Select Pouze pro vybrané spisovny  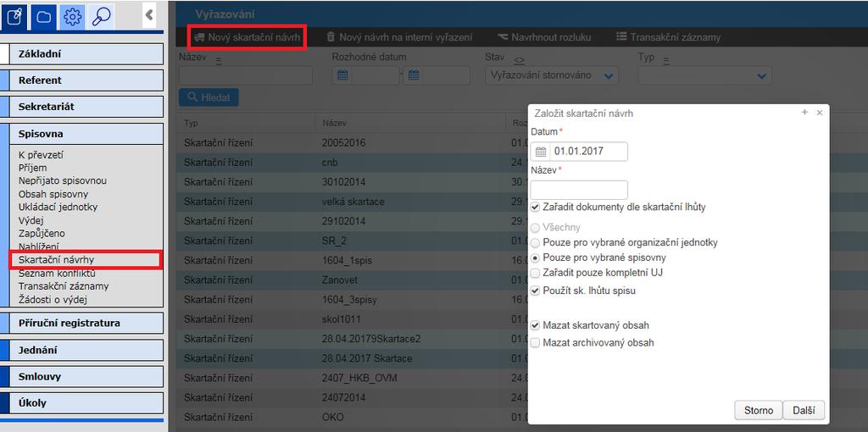[535, 258]
